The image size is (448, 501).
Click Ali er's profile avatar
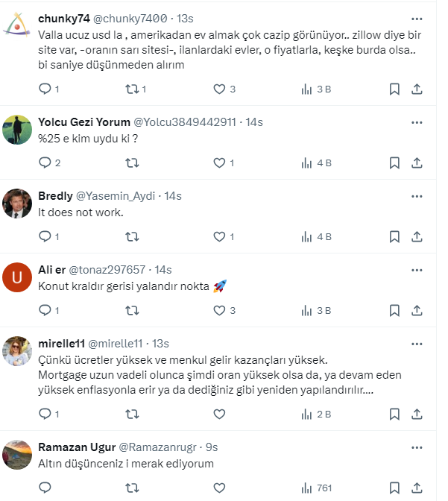click(16, 279)
